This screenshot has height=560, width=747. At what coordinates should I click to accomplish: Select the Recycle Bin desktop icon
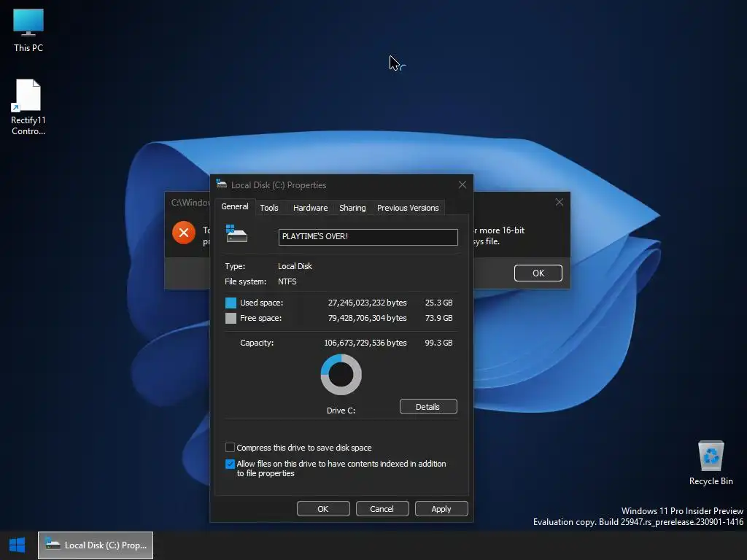[x=711, y=463]
